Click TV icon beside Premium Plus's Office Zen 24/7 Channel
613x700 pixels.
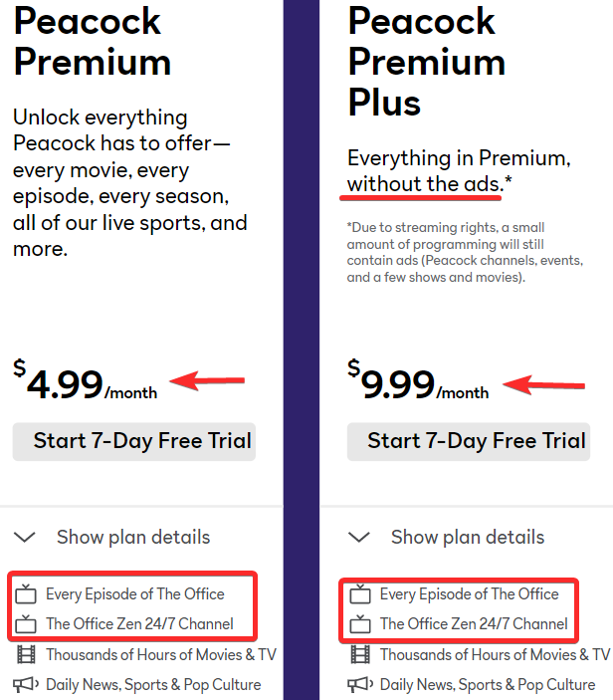pos(360,624)
